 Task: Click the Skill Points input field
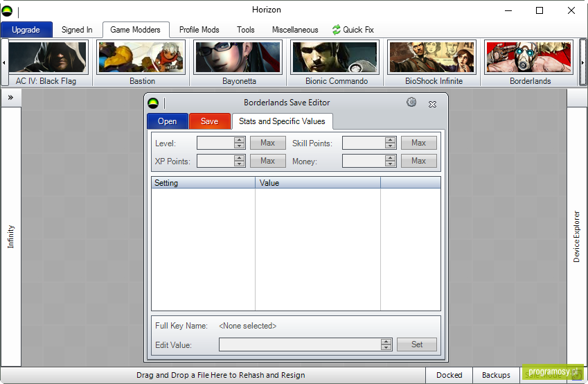click(364, 143)
